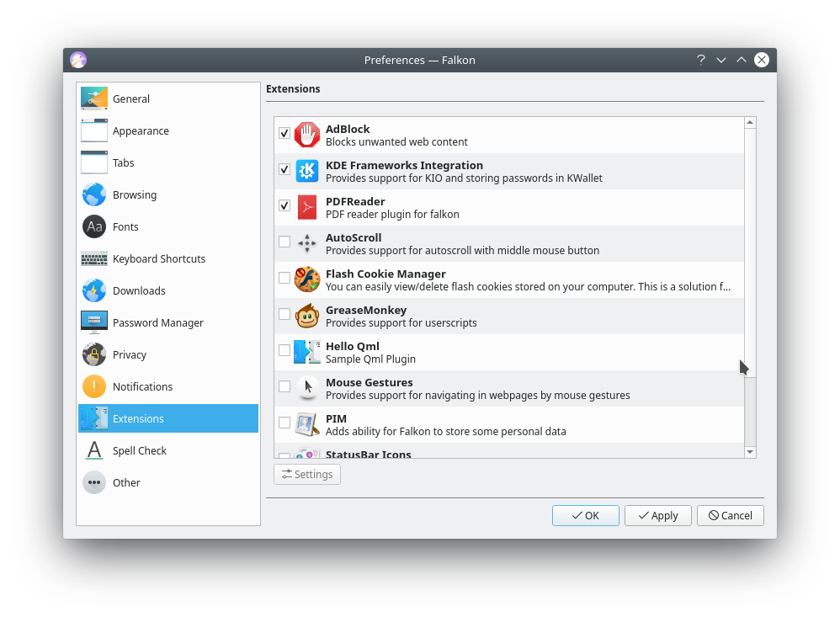Click the extension Settings button
This screenshot has height=617, width=840.
point(307,474)
